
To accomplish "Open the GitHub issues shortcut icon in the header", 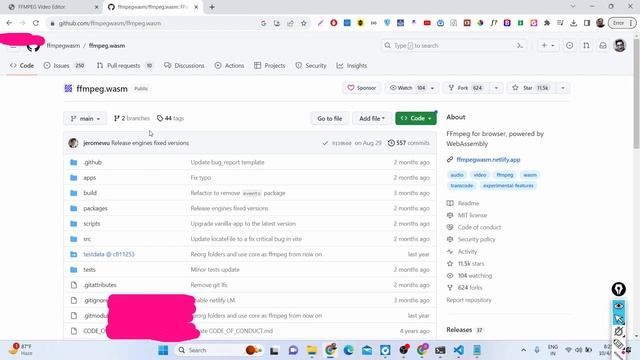I will tap(569, 45).
